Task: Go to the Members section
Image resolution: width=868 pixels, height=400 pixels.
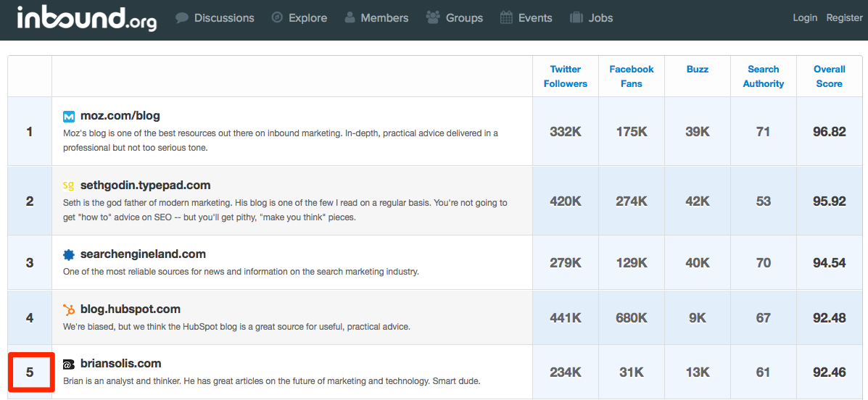Action: (x=385, y=18)
